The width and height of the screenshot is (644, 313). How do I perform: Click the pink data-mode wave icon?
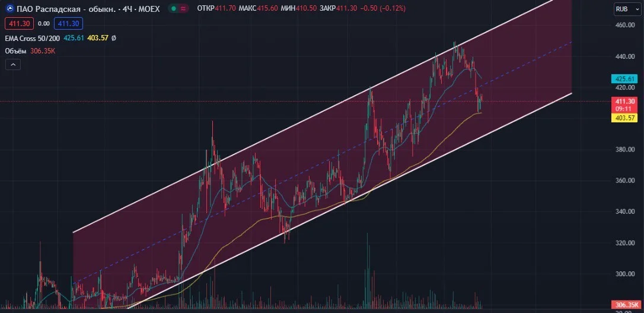click(184, 8)
